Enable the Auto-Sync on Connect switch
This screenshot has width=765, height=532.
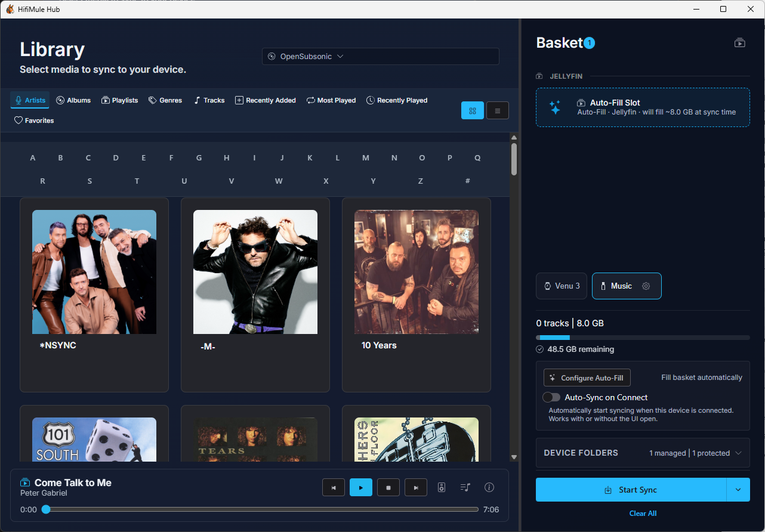551,397
